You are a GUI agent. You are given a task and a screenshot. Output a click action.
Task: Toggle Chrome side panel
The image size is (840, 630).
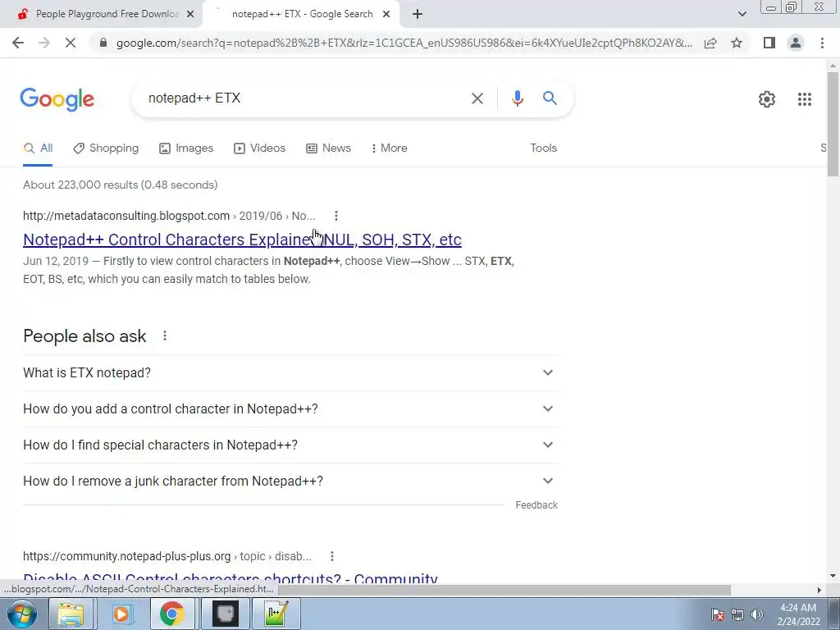pyautogui.click(x=769, y=43)
